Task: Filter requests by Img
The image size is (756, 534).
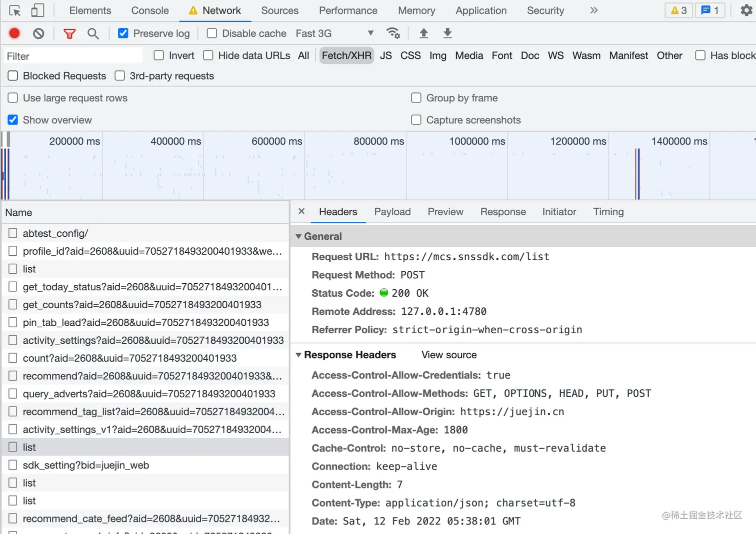Action: (x=437, y=55)
